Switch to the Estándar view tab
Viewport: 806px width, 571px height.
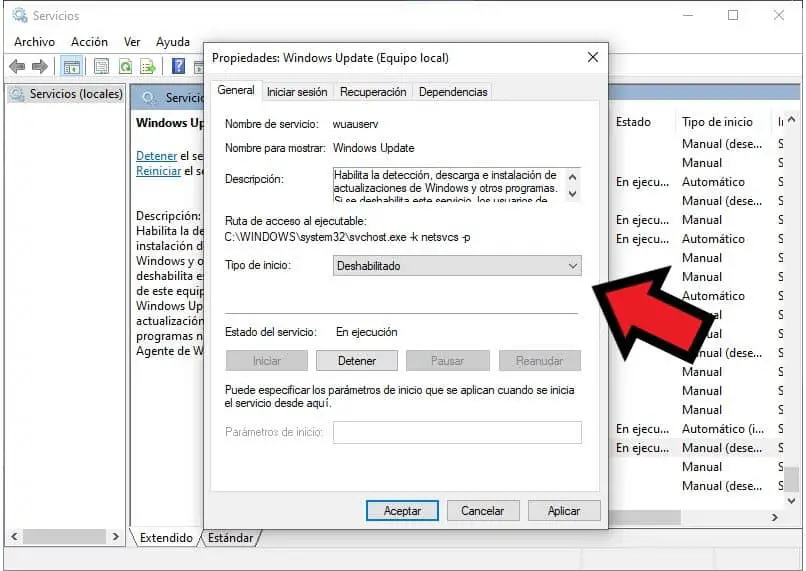(x=230, y=538)
